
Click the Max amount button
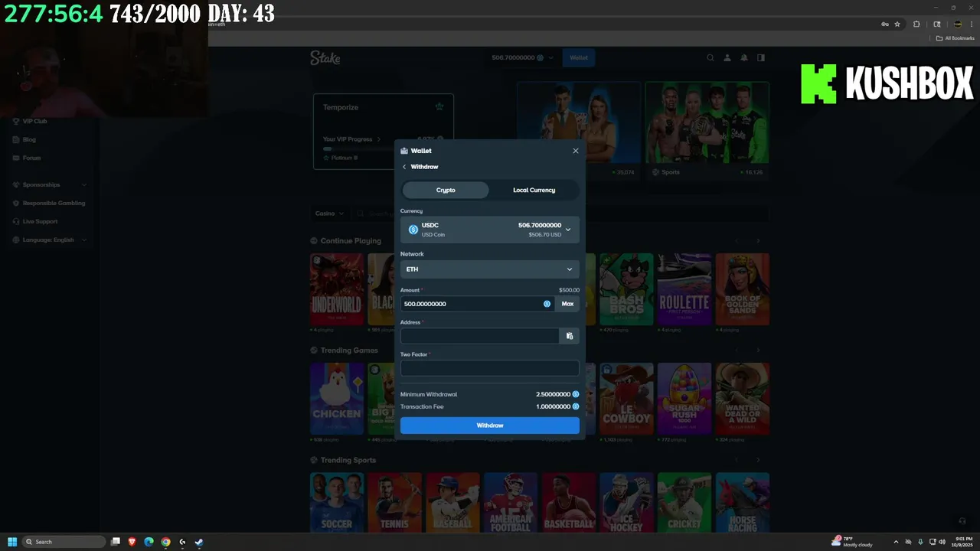click(x=567, y=304)
